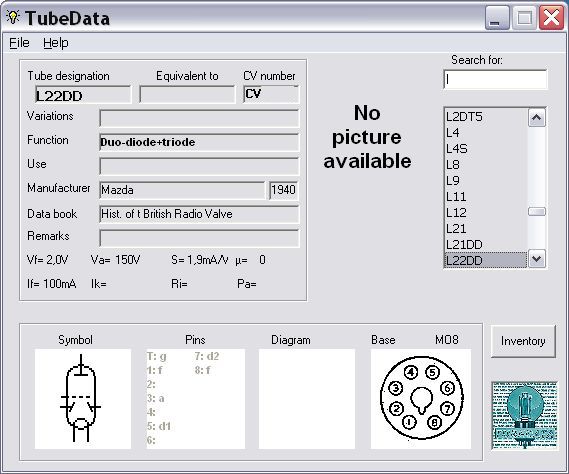This screenshot has height=474, width=569.
Task: Click the MO8 base pin diagram
Action: tap(421, 399)
